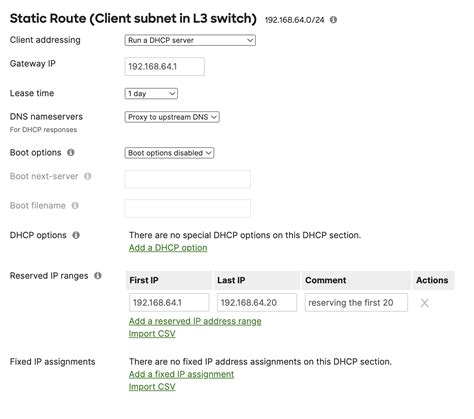Click info icon beside 192.168.64.0/24 subnet

tap(333, 20)
